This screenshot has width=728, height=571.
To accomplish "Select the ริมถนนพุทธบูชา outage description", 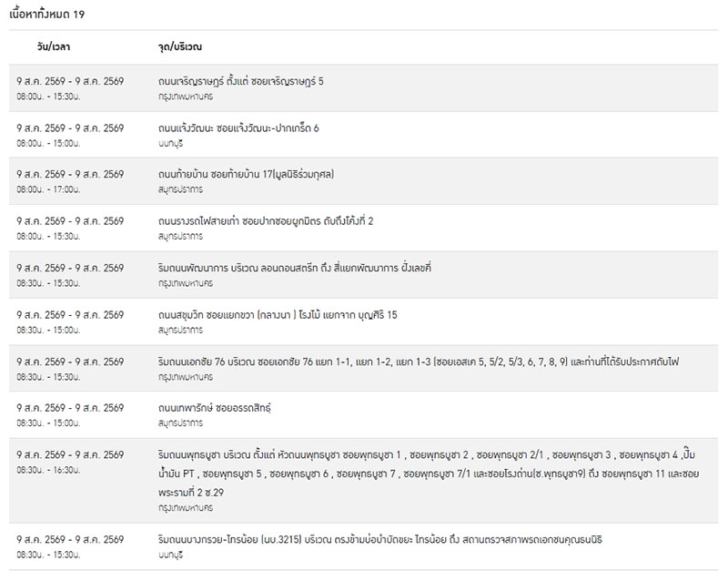I will pos(429,474).
